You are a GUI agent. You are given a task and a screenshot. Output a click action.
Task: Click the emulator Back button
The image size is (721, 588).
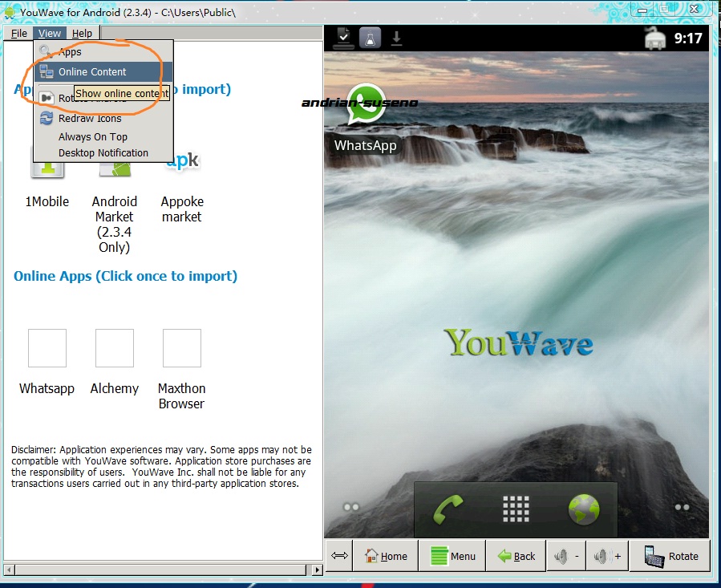[x=516, y=556]
